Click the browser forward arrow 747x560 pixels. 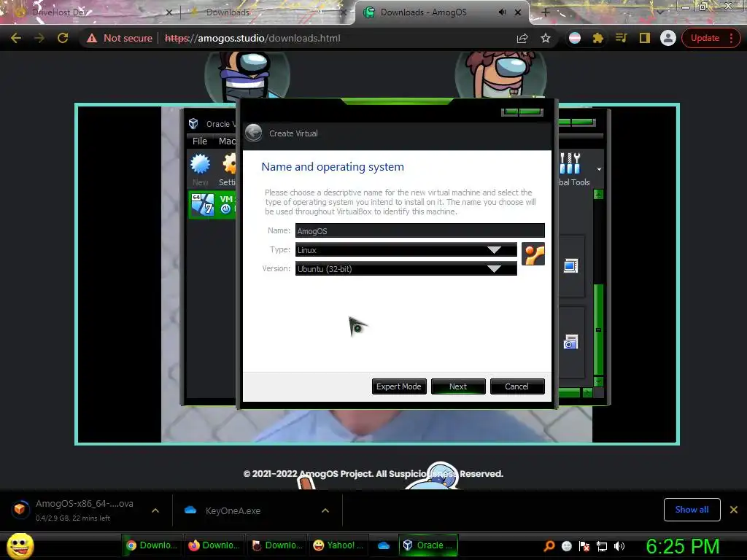[39, 38]
